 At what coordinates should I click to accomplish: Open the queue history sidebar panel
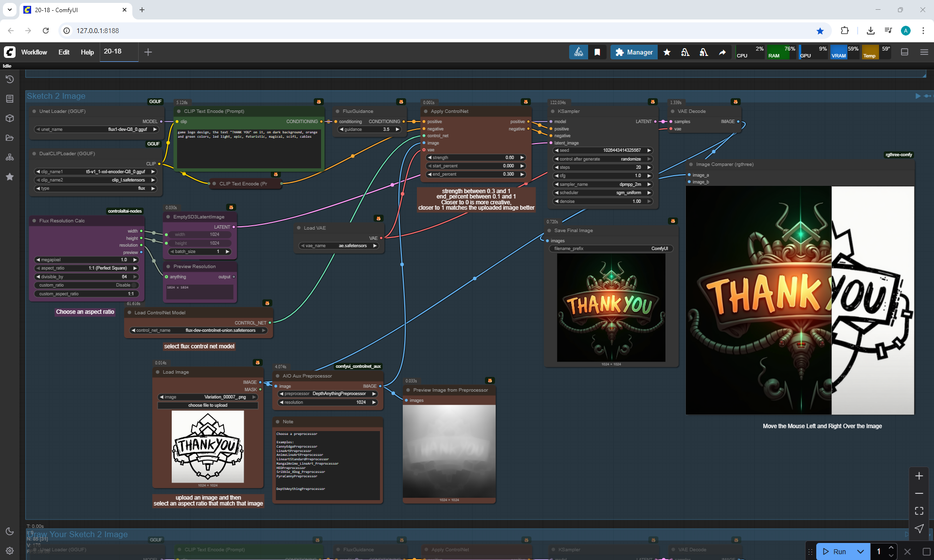[x=9, y=79]
